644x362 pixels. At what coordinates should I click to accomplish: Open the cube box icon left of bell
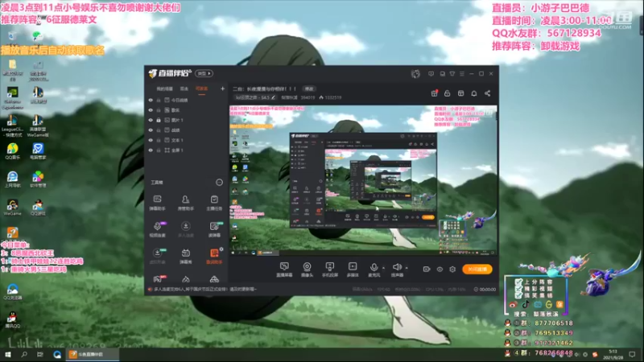(460, 93)
